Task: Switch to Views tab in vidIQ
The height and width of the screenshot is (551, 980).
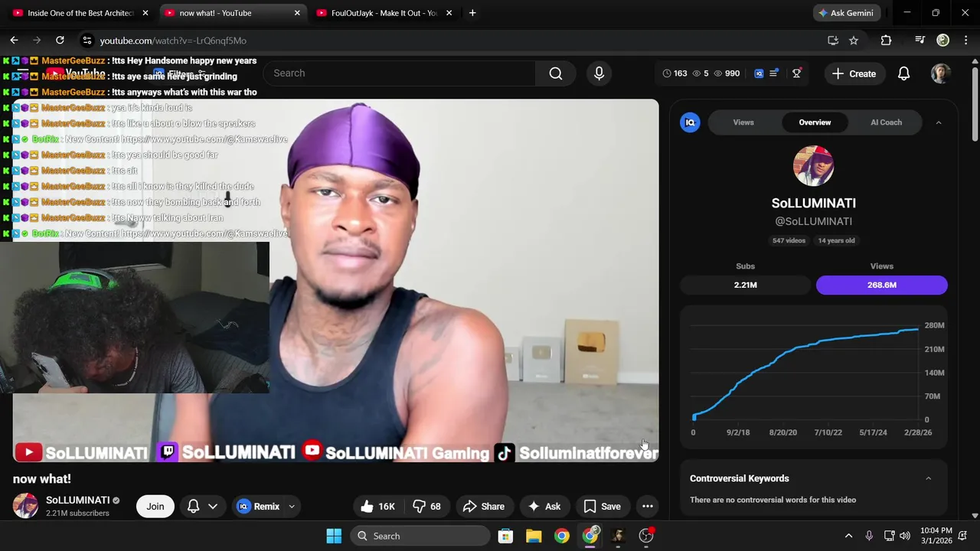Action: tap(743, 122)
